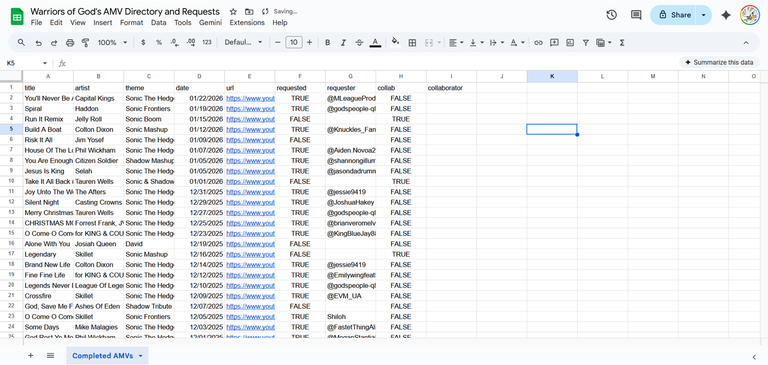768x365 pixels.
Task: Increase decimal places
Action: point(191,43)
